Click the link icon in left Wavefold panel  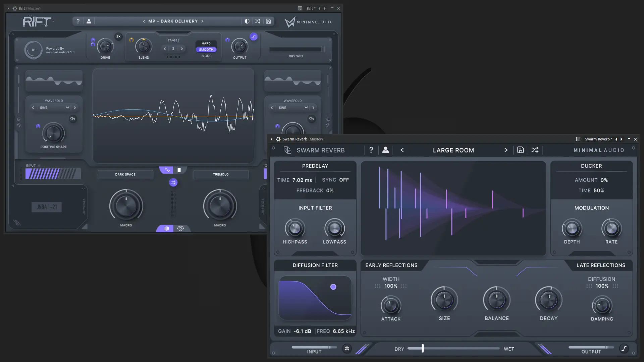pos(72,119)
